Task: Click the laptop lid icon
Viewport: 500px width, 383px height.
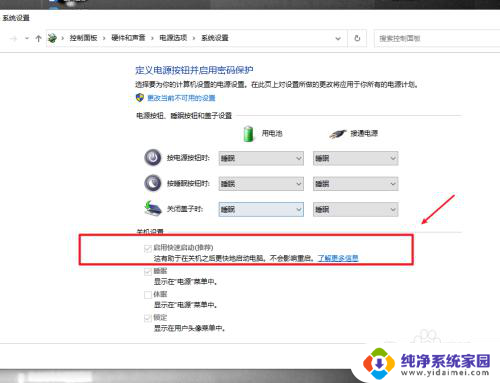Action: pos(153,208)
